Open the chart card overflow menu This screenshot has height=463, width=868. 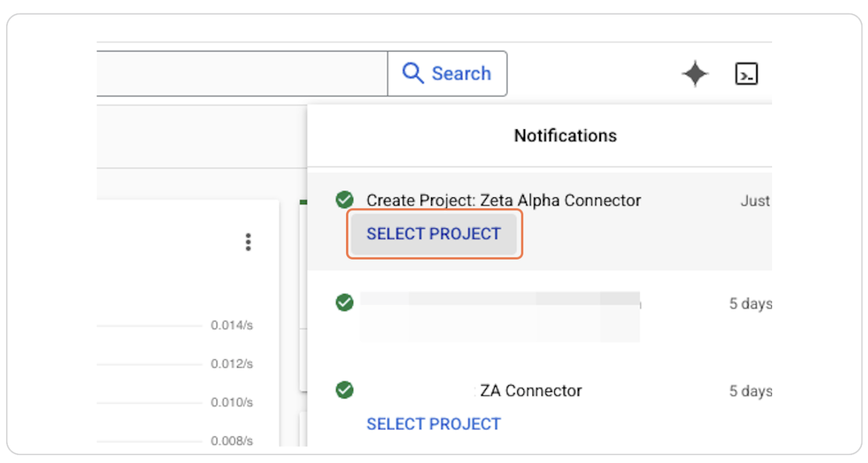(248, 242)
